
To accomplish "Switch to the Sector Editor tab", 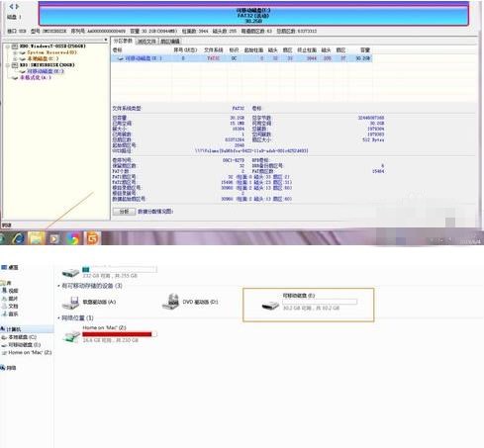I will pyautogui.click(x=170, y=42).
